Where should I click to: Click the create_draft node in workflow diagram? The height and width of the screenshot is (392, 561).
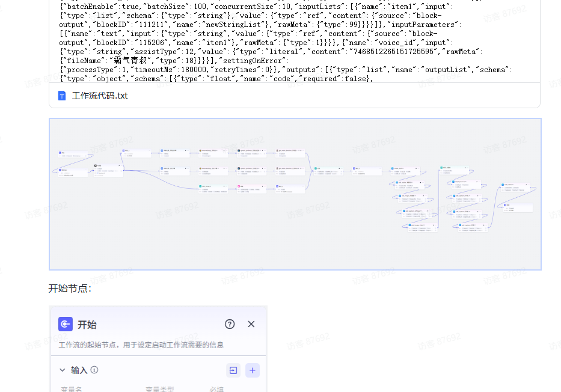tap(404, 170)
